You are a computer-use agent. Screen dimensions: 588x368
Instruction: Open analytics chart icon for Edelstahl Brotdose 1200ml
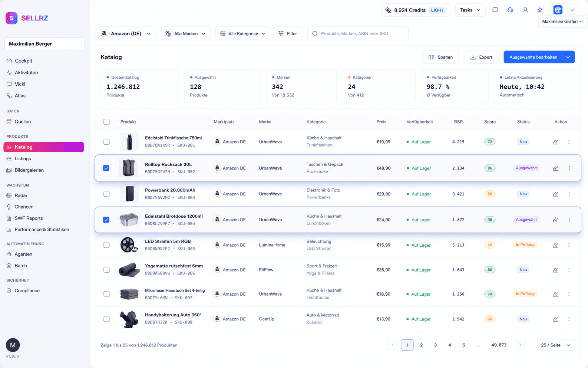555,220
